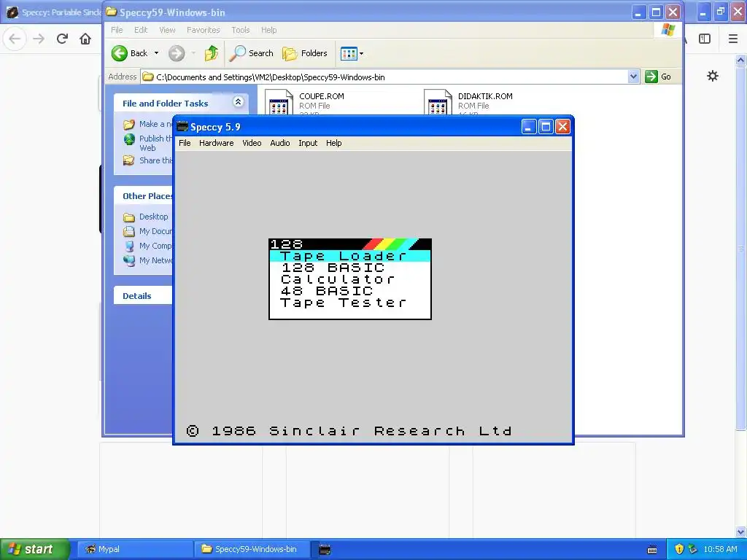Click Explorer's Forward arrow icon
Viewport: 747px width, 560px height.
[177, 53]
